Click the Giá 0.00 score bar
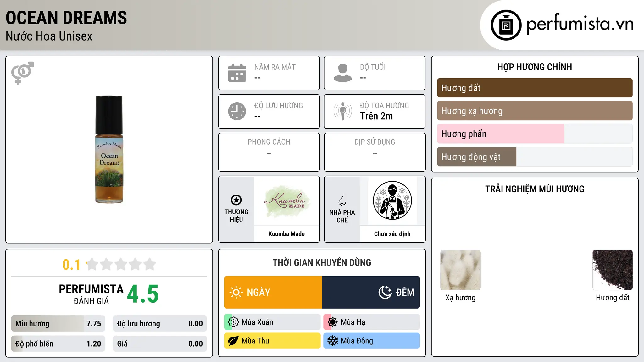Screen dimensions: 644x362 tap(160, 344)
